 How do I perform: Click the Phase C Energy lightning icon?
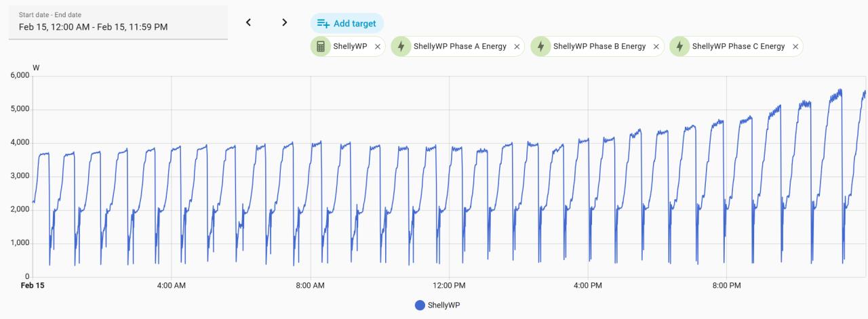coord(679,47)
